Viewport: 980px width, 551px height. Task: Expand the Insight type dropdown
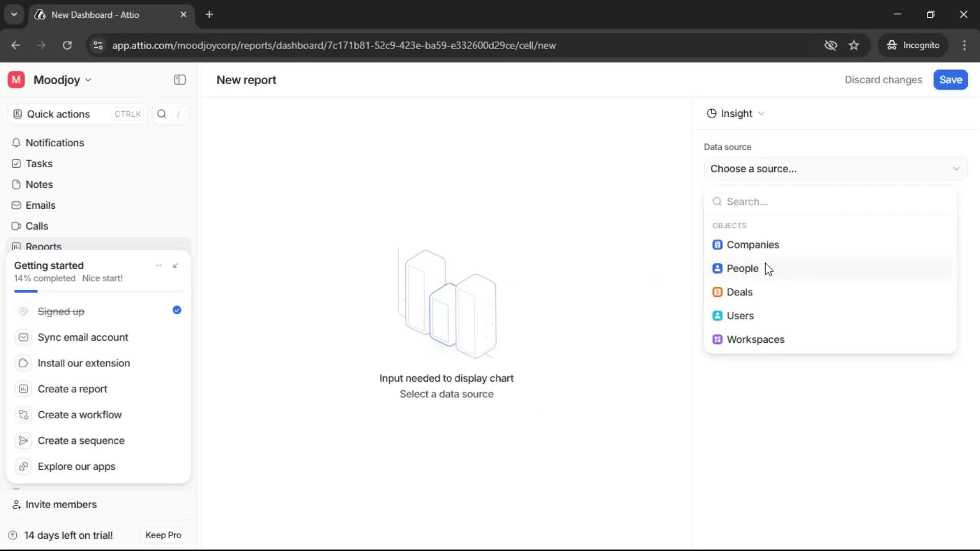tap(736, 113)
